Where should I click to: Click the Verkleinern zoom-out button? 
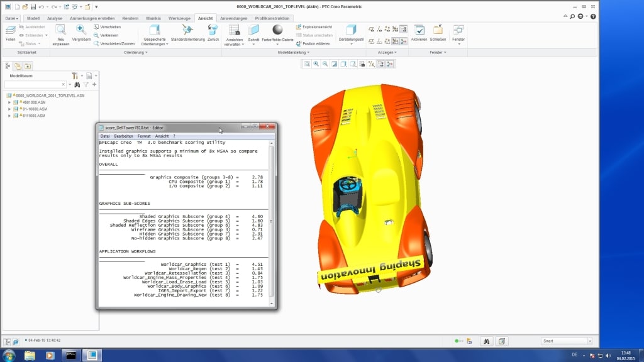(x=106, y=35)
